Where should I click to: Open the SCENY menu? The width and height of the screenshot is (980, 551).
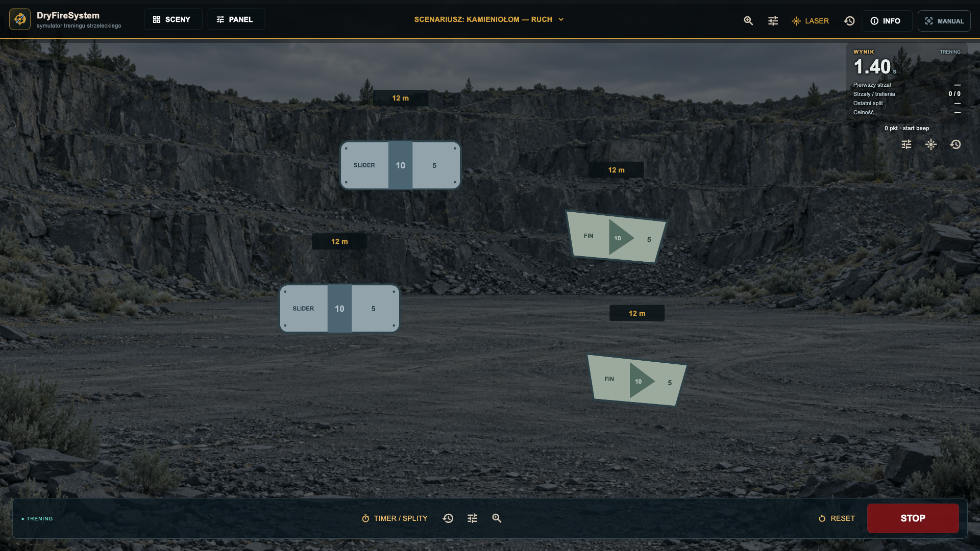click(173, 19)
